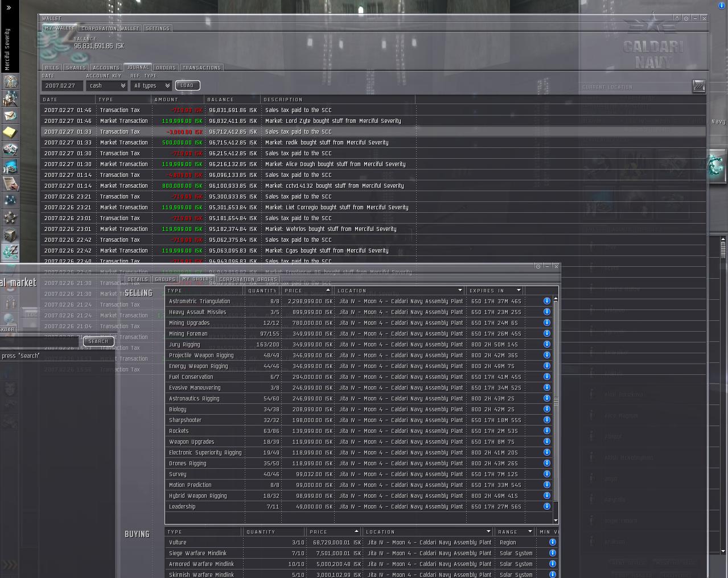The height and width of the screenshot is (578, 728).
Task: Click the ring of stars sidebar icon
Action: click(10, 218)
